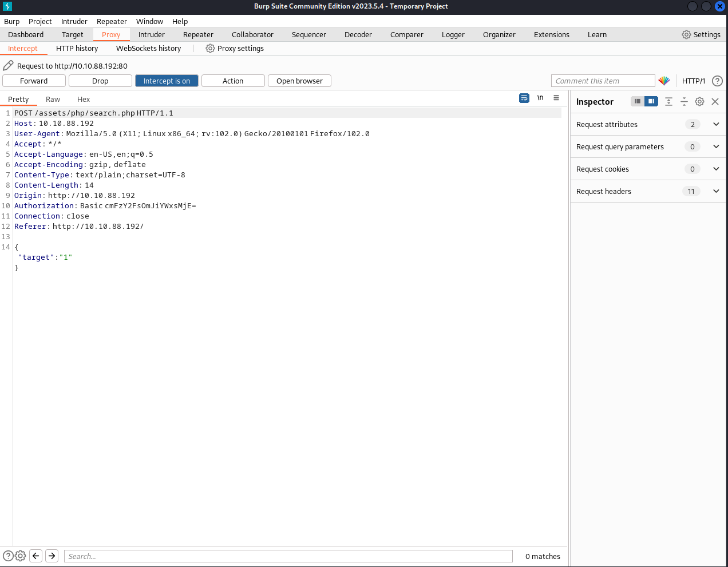
Task: Toggle Intercept is on button
Action: [x=167, y=81]
